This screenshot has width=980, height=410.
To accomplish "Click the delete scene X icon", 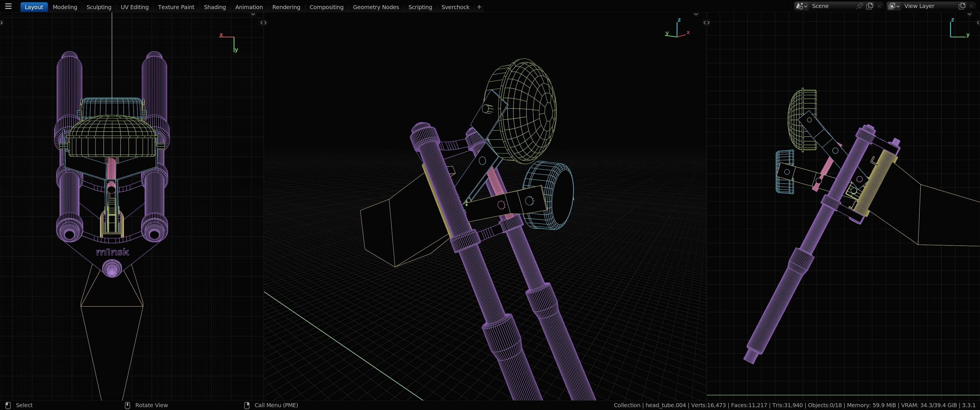I will pos(879,6).
